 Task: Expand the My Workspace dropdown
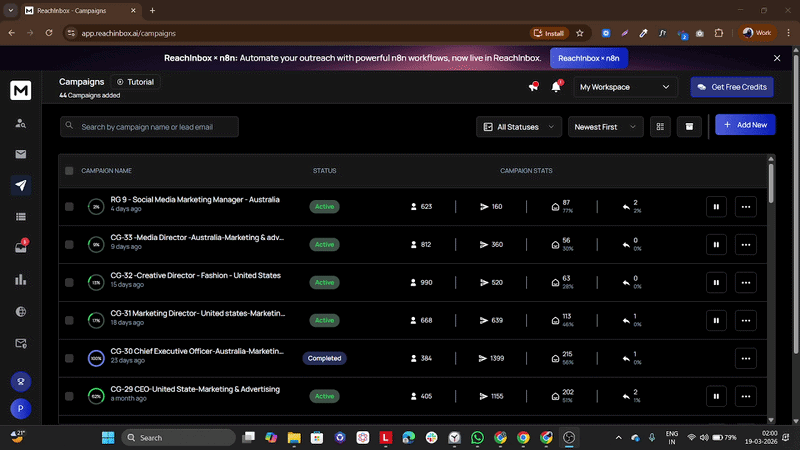(625, 87)
